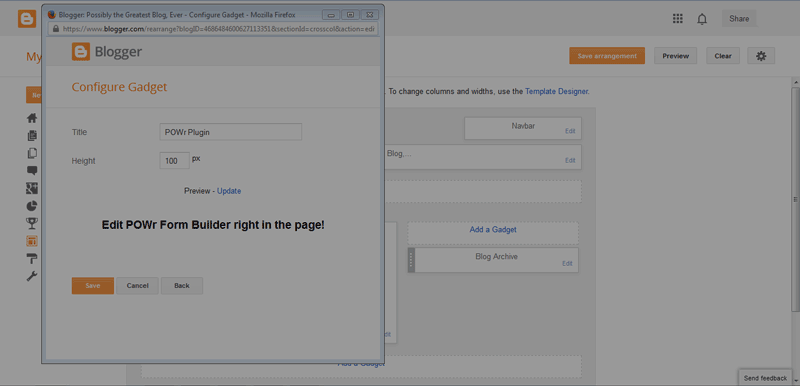The image size is (800, 386).
Task: Grab the Blog Archive gadget drag handle
Action: 411,260
